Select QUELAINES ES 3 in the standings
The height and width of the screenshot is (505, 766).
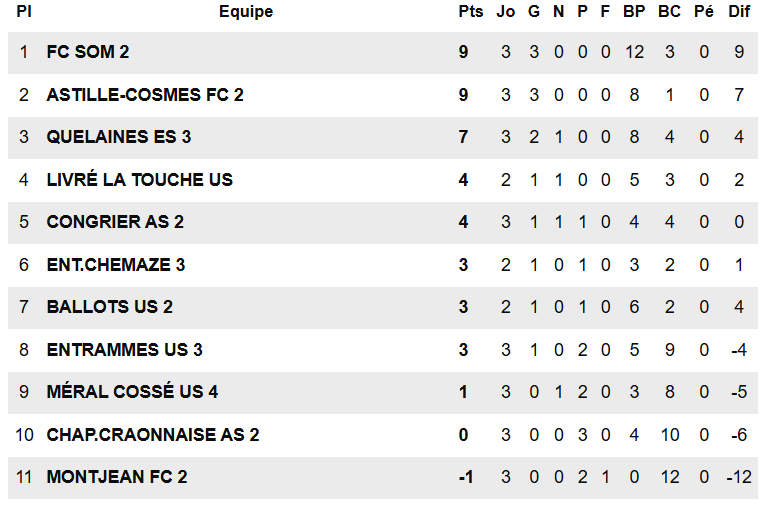118,137
